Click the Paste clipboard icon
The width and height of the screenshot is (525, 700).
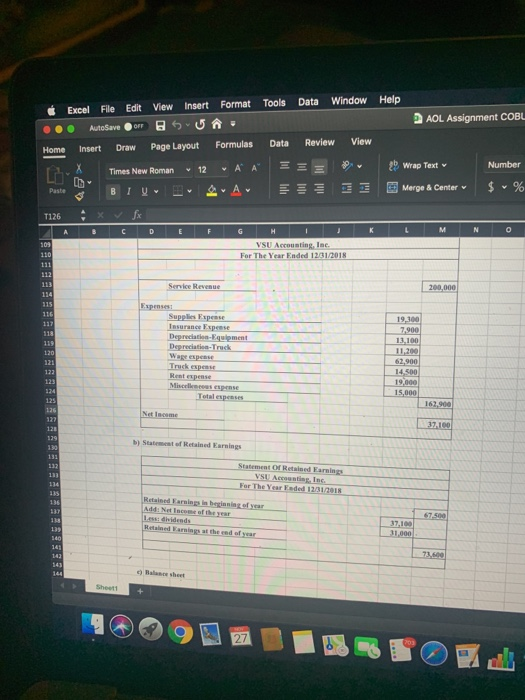[54, 175]
